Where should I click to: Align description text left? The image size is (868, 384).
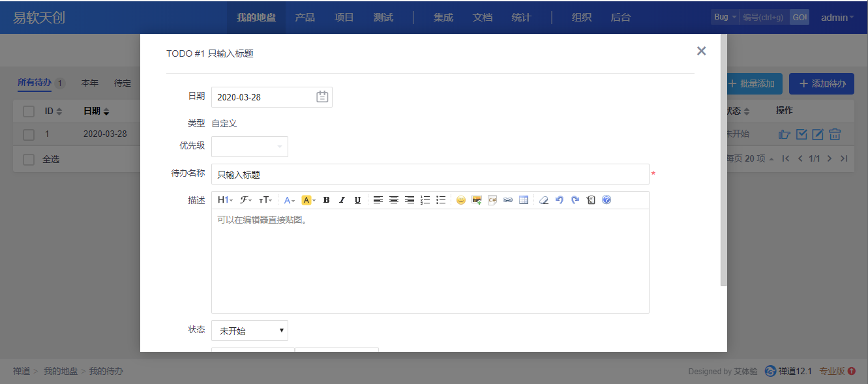(x=378, y=200)
